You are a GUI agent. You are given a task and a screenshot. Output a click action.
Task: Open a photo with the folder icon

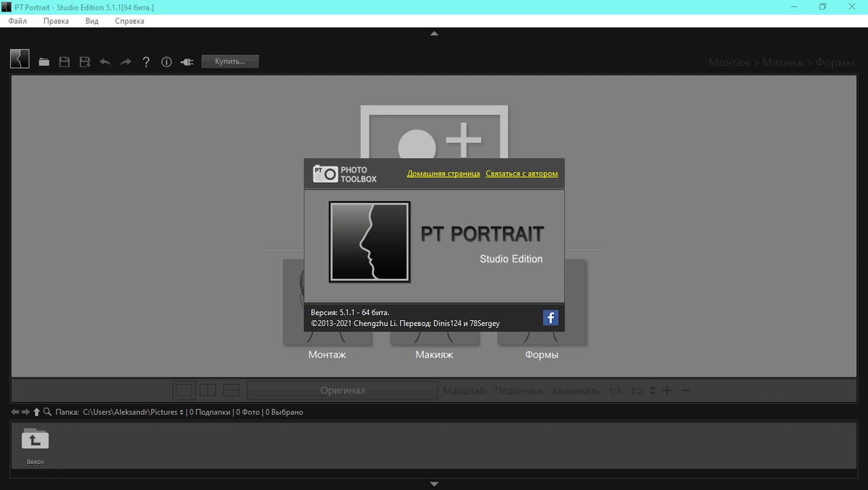[x=44, y=62]
